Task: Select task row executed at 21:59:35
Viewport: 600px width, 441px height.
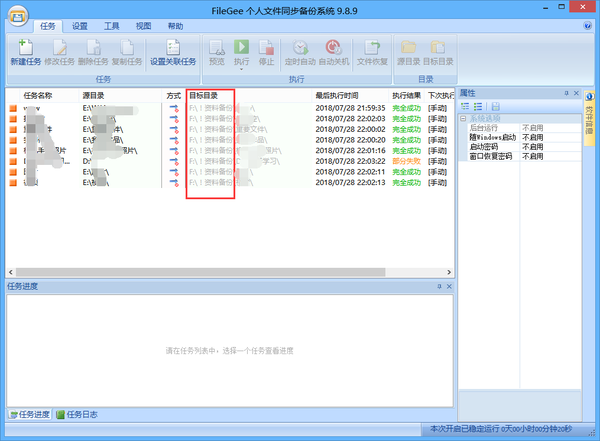Action: (x=230, y=108)
